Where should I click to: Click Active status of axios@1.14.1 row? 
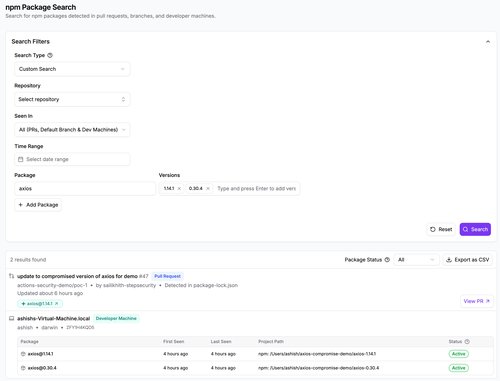459,354
